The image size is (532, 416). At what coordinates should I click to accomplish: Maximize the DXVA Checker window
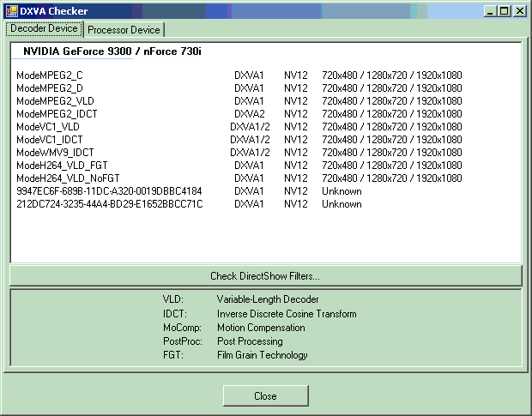[x=505, y=11]
